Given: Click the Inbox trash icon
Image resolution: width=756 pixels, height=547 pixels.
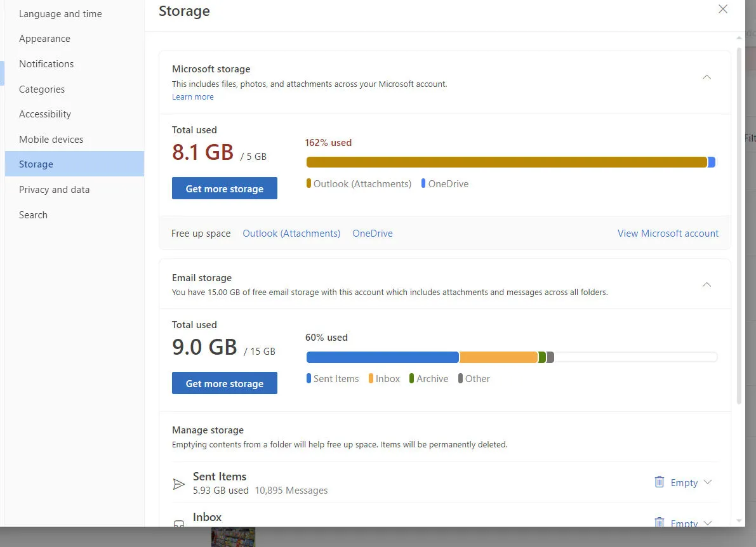Looking at the screenshot, I should click(x=660, y=523).
